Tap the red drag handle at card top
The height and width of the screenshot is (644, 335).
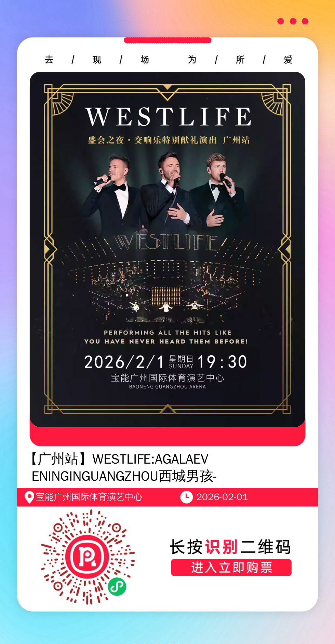(167, 40)
